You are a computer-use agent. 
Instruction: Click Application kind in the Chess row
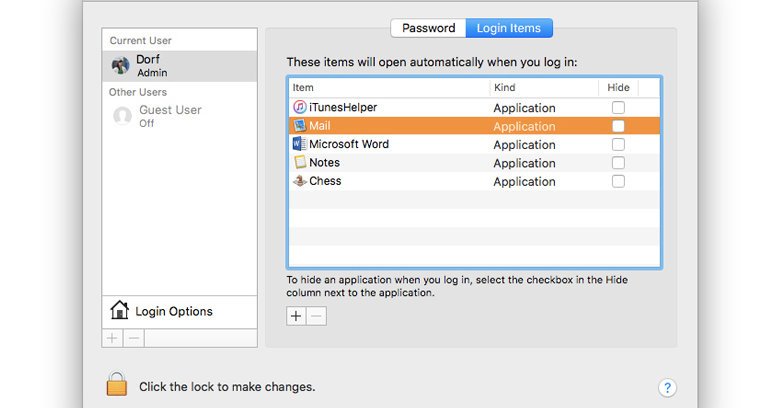click(x=524, y=182)
